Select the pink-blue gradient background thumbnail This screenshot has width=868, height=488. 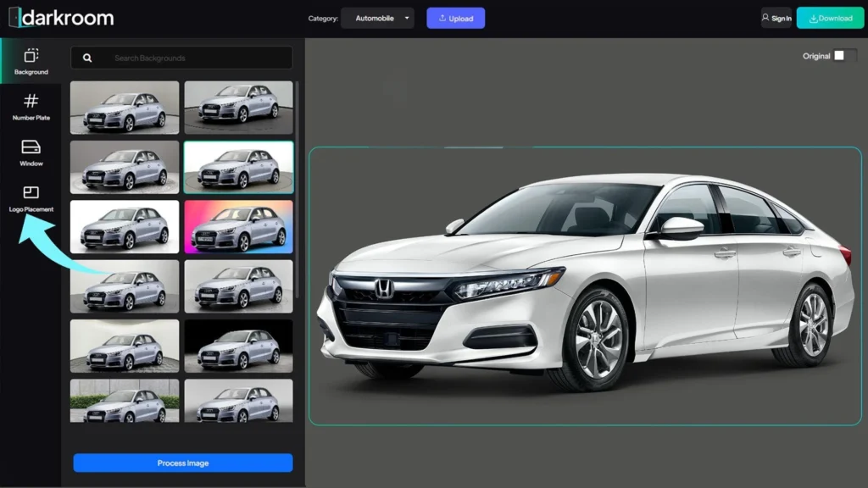[x=238, y=227]
